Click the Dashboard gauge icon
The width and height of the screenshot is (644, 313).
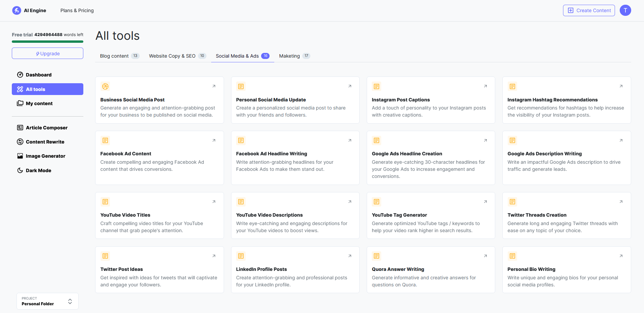pos(20,75)
